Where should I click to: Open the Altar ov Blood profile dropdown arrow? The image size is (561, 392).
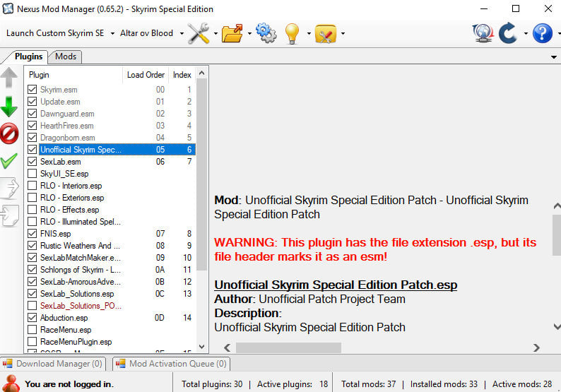tap(182, 34)
